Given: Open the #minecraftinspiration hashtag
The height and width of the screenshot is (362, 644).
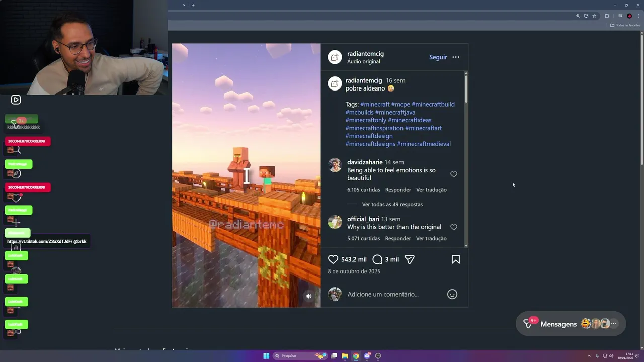Looking at the screenshot, I should coord(374,128).
